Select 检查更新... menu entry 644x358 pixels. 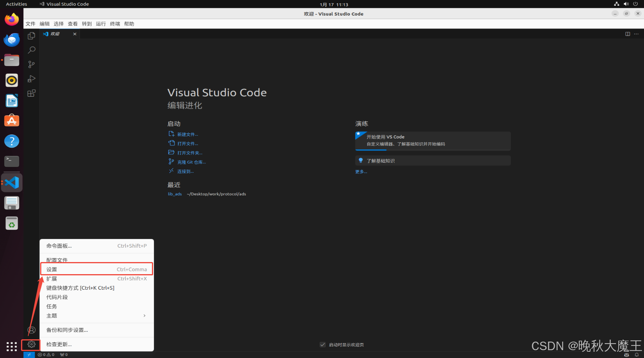97,344
